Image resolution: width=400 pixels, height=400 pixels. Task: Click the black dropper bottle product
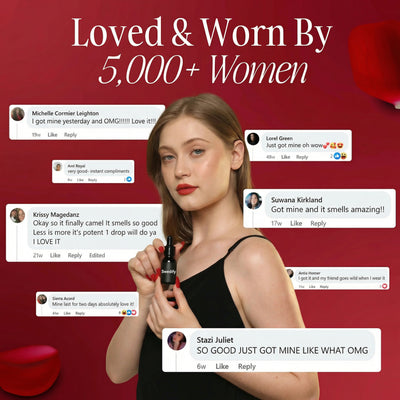(168, 261)
